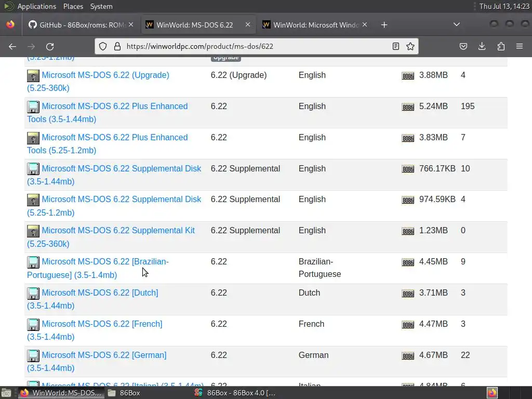Open the Firefox hamburger menu
The width and height of the screenshot is (532, 399).
(x=520, y=46)
